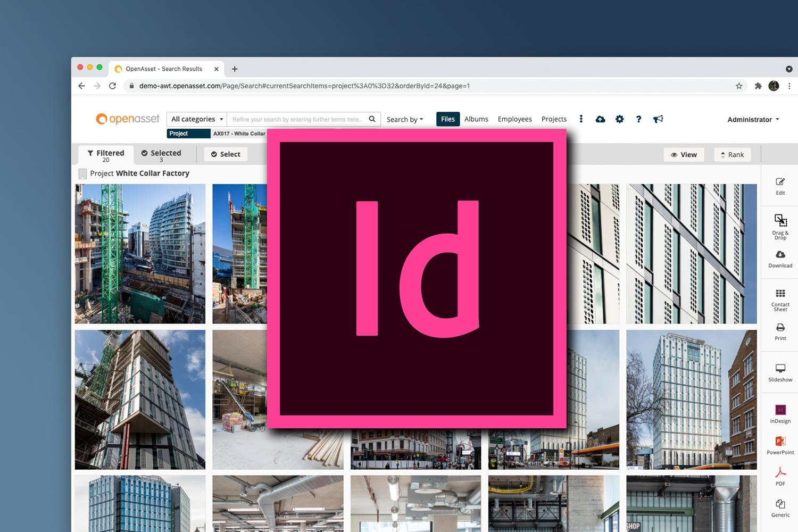Open the Employees tab
Screen dimensions: 798x532
(514, 119)
